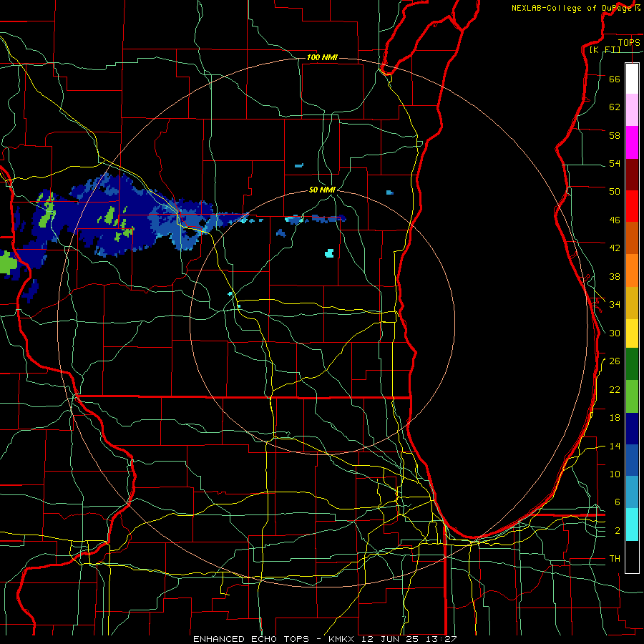The width and height of the screenshot is (644, 644).
Task: Click the legend value "62"
Action: [x=615, y=107]
